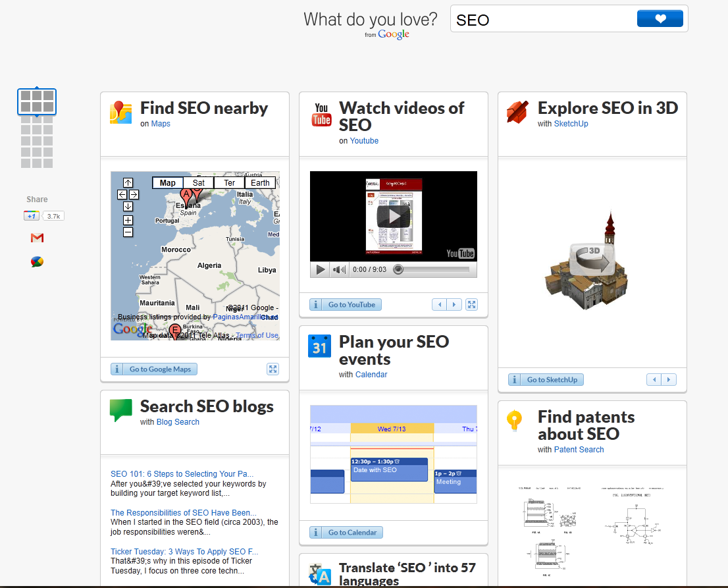Focus the SEO search input field
728x588 pixels.
pyautogui.click(x=543, y=19)
